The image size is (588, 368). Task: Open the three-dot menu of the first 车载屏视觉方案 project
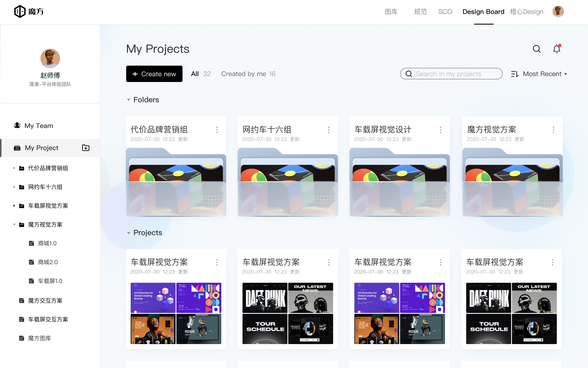(217, 262)
